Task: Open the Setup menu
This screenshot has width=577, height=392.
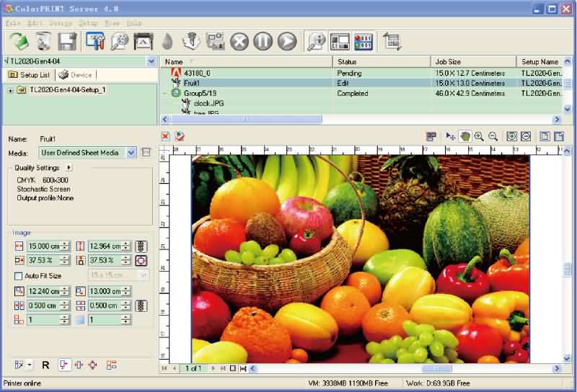Action: pyautogui.click(x=88, y=23)
